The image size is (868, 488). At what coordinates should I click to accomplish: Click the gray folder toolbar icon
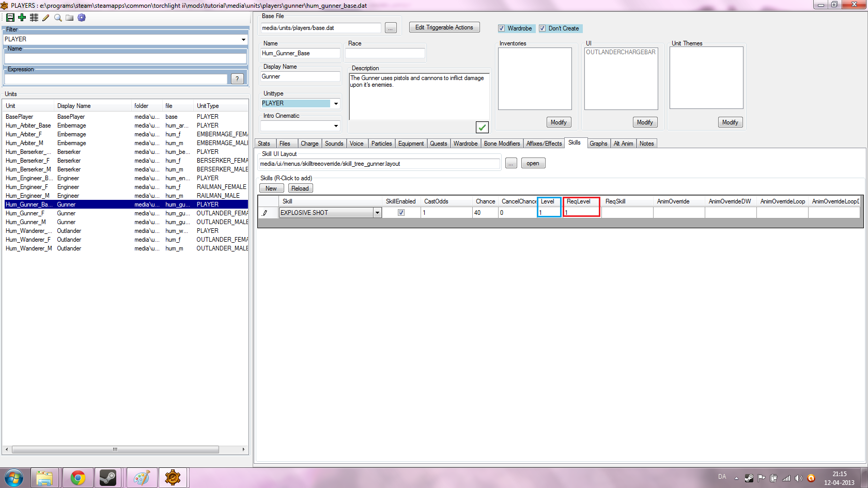click(70, 18)
